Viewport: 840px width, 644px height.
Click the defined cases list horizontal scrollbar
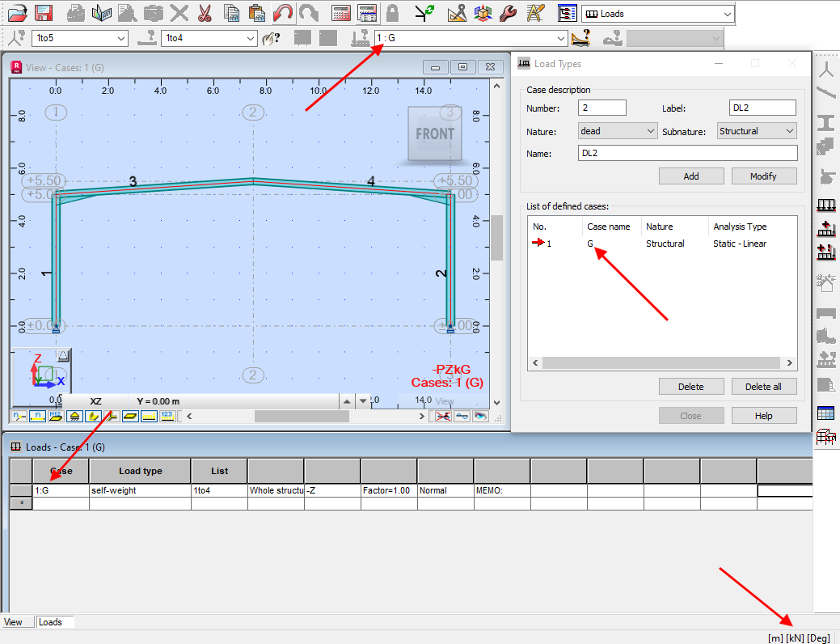tap(661, 363)
